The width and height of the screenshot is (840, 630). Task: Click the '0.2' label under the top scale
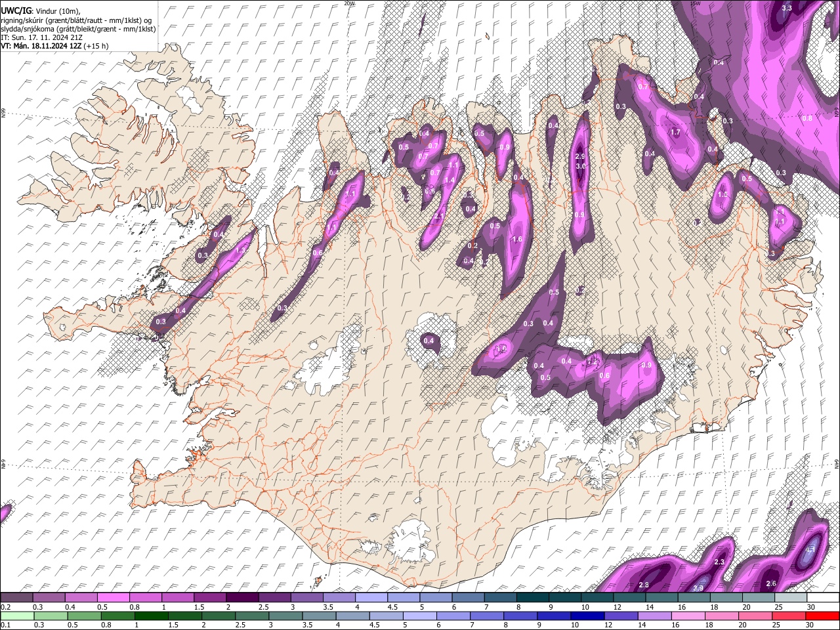click(x=5, y=607)
